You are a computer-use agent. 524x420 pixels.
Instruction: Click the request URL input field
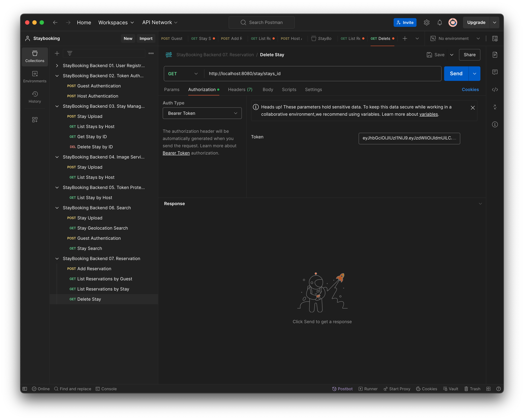point(292,74)
